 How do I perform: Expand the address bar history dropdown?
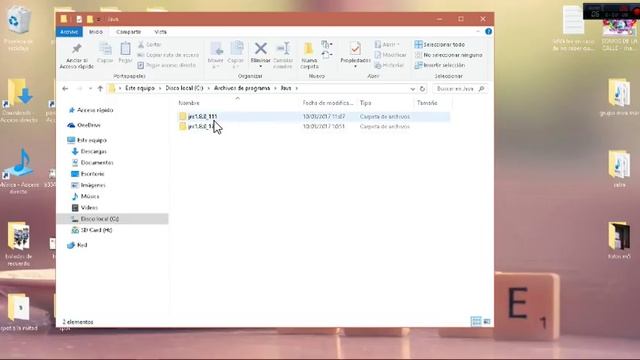point(413,89)
